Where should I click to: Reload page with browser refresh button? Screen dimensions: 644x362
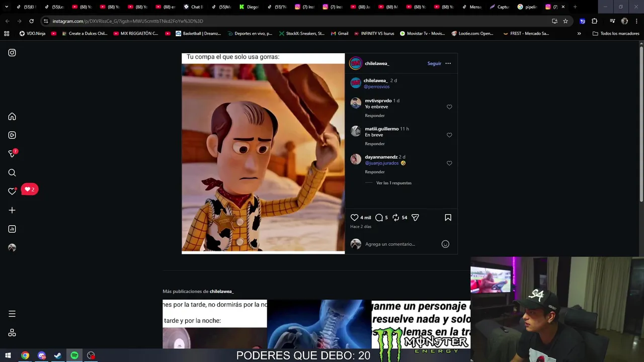31,21
